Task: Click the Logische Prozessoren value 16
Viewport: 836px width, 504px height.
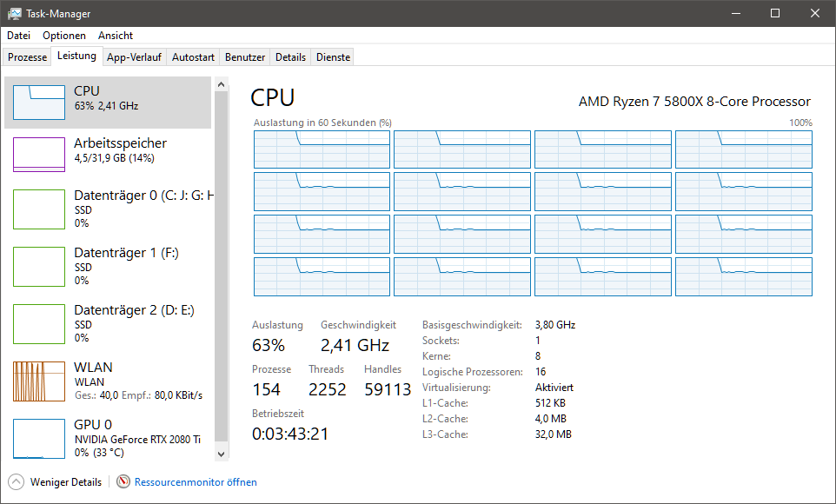Action: [540, 372]
